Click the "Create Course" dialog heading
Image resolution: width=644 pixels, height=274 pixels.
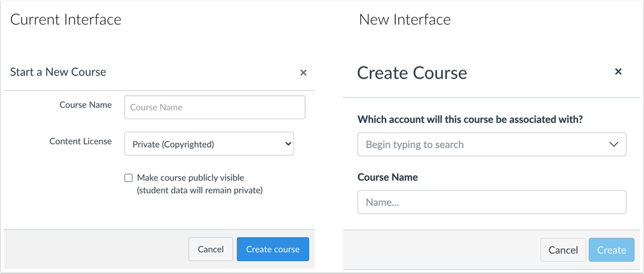pos(412,72)
